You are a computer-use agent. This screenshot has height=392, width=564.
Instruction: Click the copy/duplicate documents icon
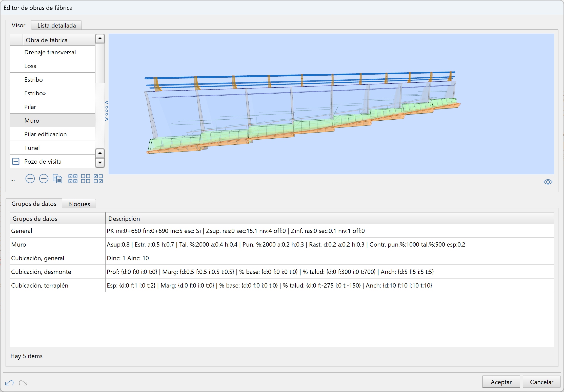point(57,179)
